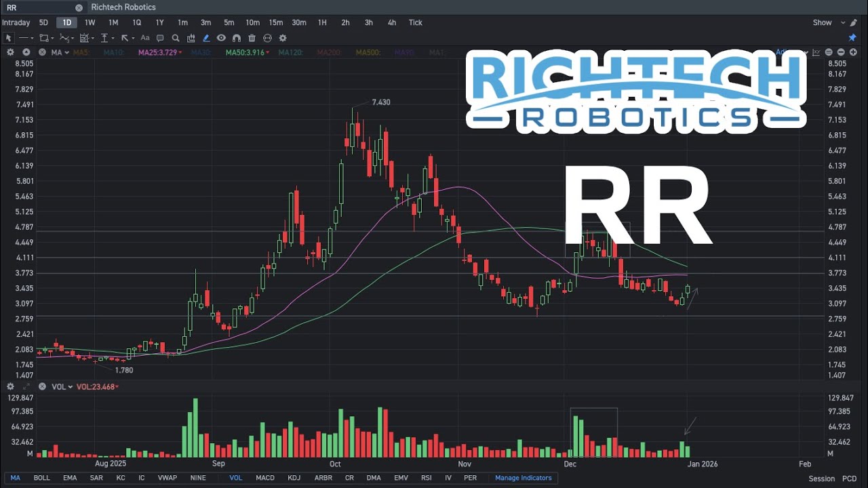Activate the blue highlighter pen
This screenshot has width=868, height=488.
pyautogui.click(x=206, y=38)
